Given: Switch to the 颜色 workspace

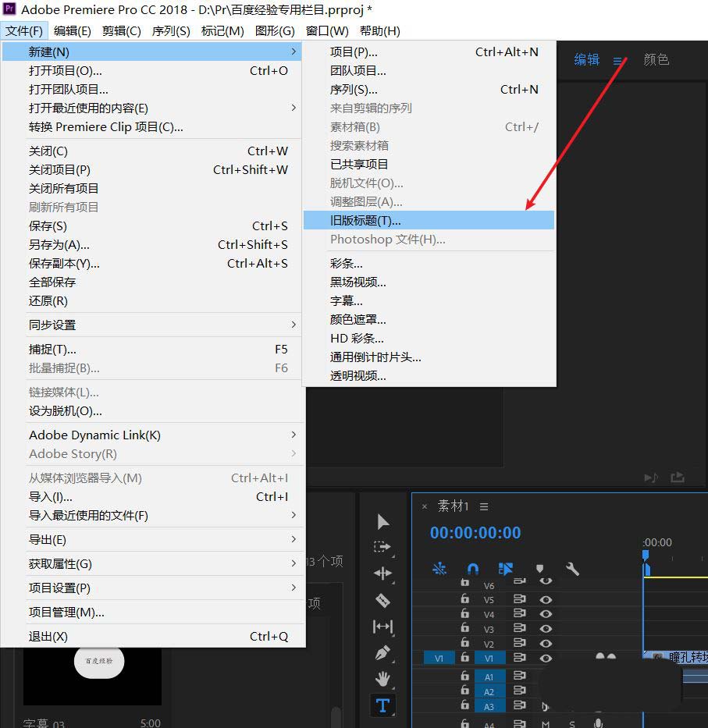Looking at the screenshot, I should [656, 59].
